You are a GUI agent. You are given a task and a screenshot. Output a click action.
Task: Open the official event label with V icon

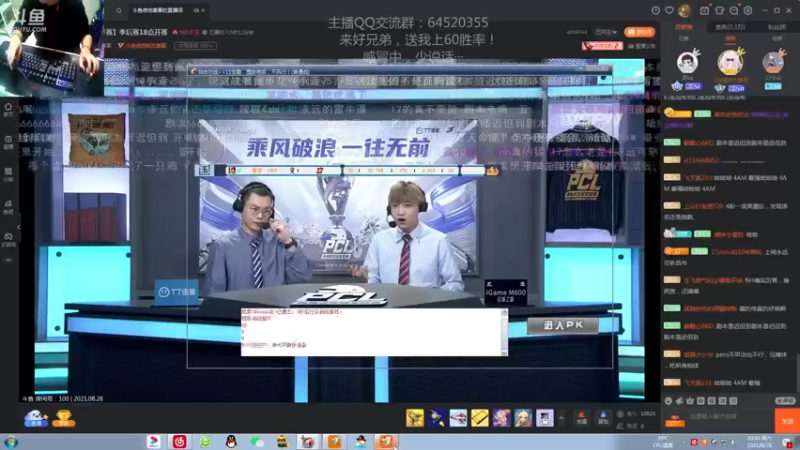point(142,45)
